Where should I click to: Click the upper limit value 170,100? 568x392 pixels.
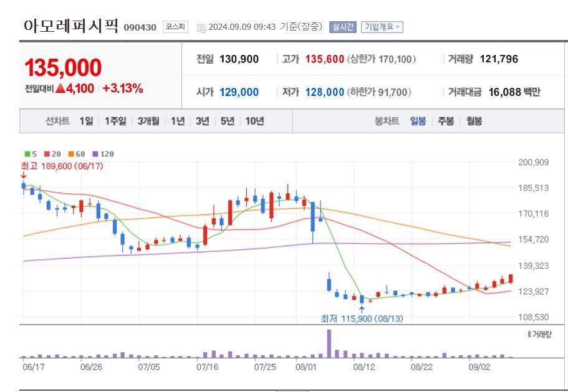[395, 59]
